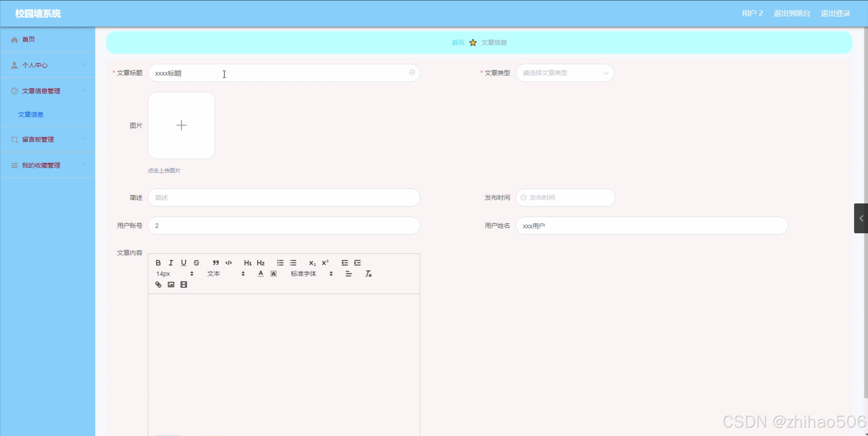Insert video using film icon
Screen dimensions: 868x436
point(184,284)
